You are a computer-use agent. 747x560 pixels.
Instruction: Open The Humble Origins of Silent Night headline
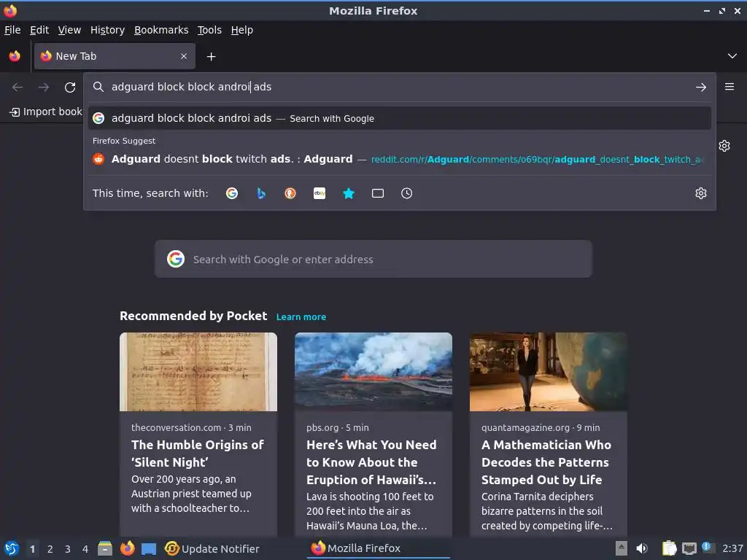pos(197,454)
